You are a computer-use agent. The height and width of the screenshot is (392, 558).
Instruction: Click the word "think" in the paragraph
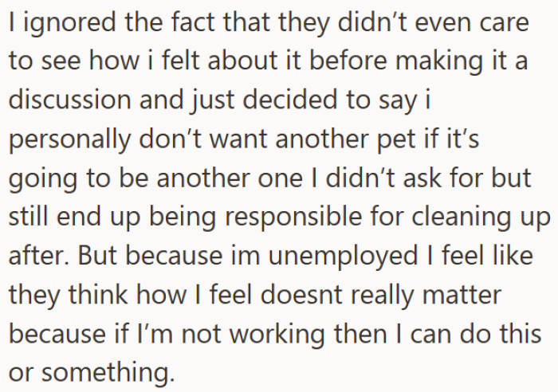coord(98,296)
